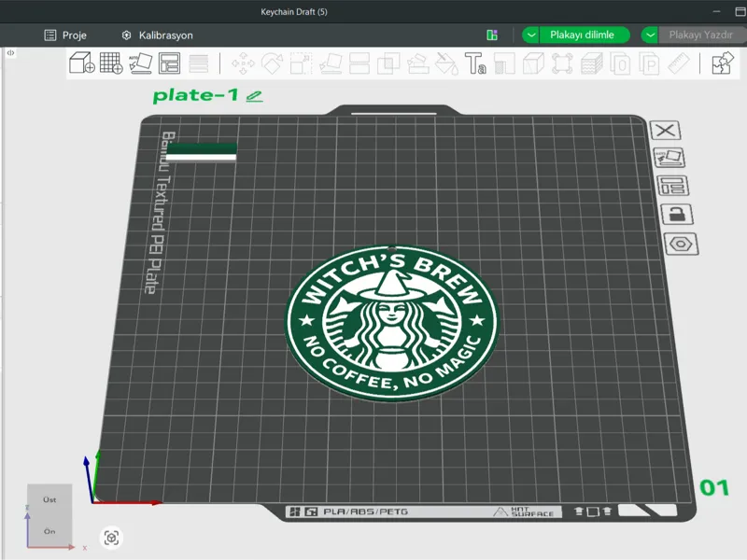Edit the plate-1 name pencil icon
The height and width of the screenshot is (560, 747).
pos(254,96)
